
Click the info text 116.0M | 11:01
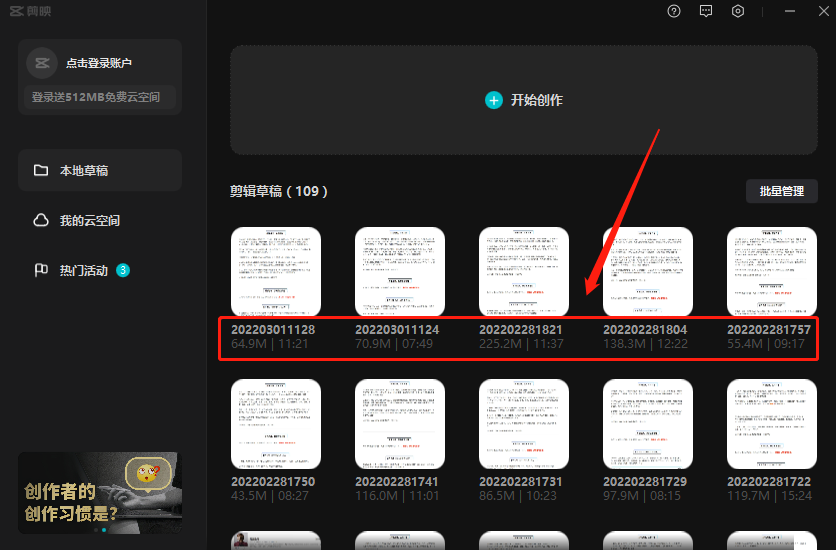click(x=397, y=496)
